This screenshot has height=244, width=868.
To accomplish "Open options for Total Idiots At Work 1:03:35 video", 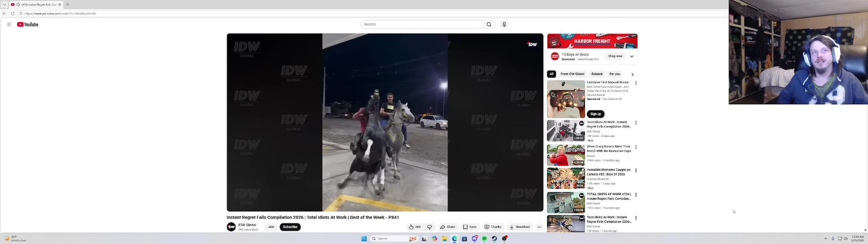I will (x=636, y=123).
